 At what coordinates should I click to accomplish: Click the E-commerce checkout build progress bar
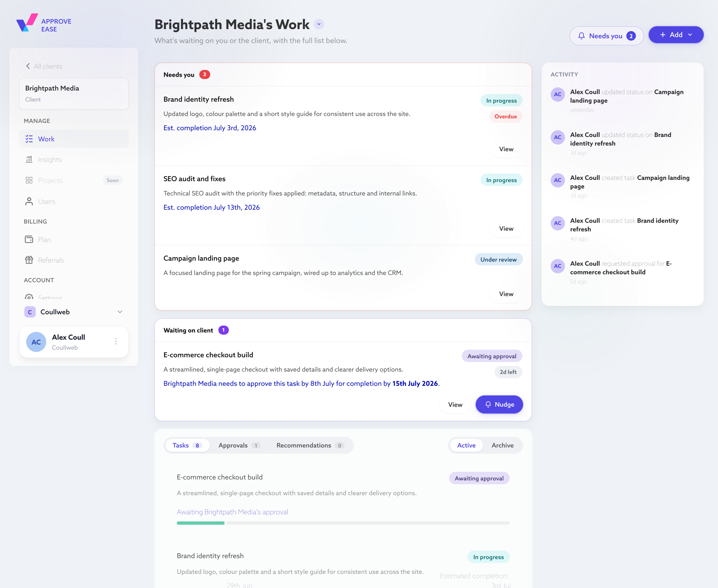[x=343, y=523]
